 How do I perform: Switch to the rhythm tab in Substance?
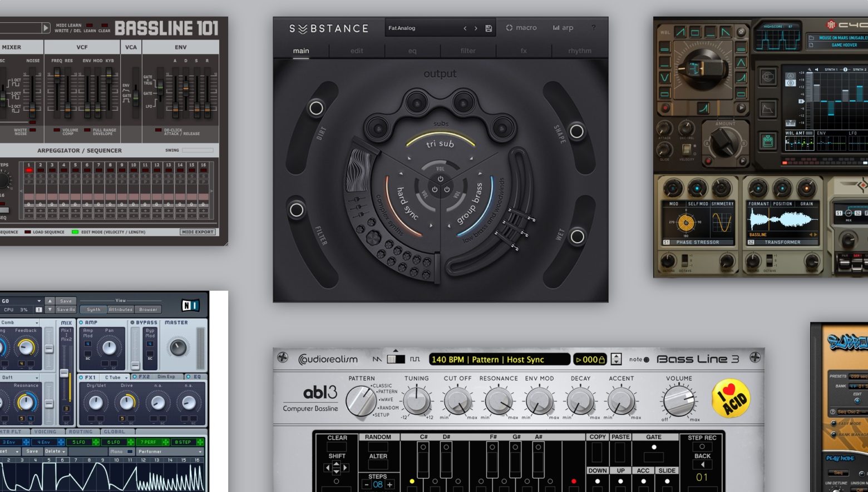[579, 51]
